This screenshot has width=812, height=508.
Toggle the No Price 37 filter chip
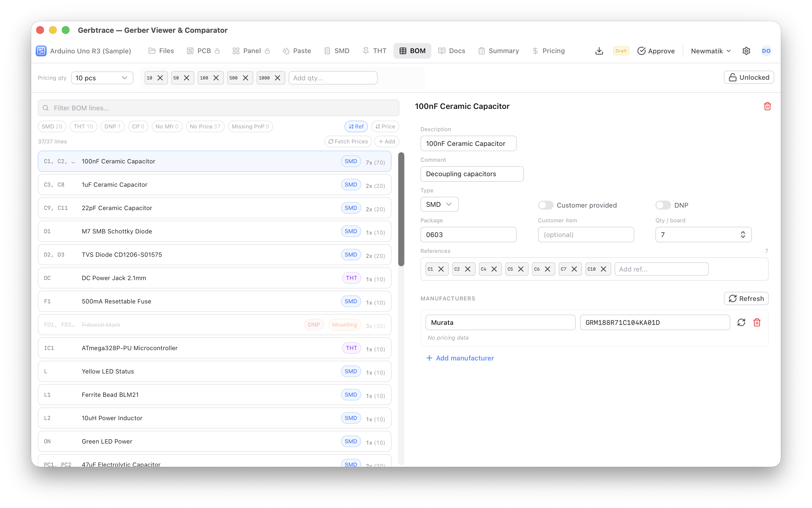(205, 126)
